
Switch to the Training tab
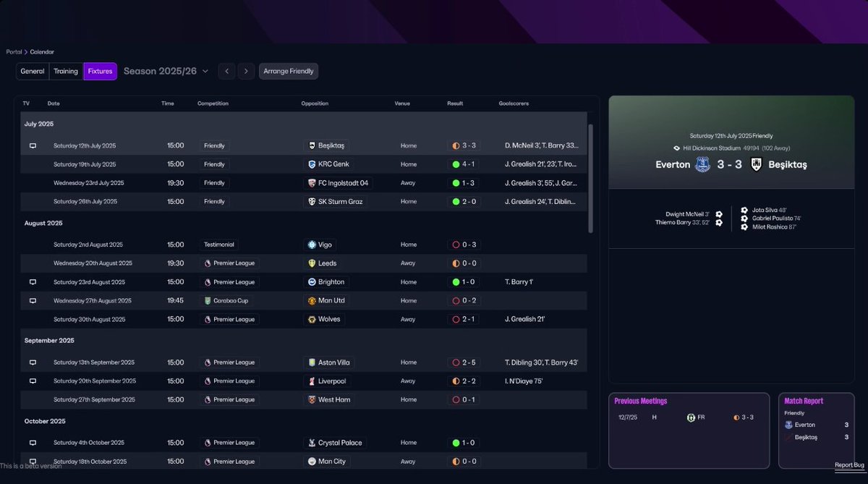tap(66, 71)
